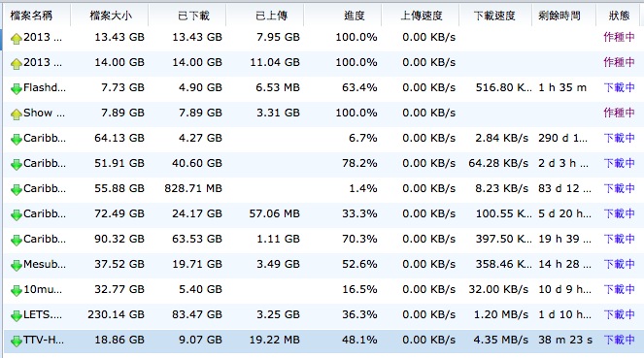Click the download arrow icon for Mesub torrent
Screen dimensions: 644x358
[16, 266]
